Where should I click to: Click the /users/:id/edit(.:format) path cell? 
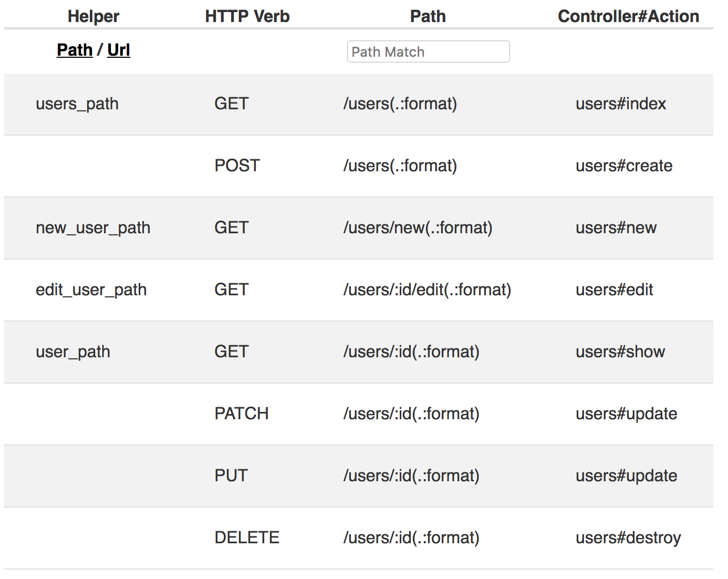coord(427,290)
